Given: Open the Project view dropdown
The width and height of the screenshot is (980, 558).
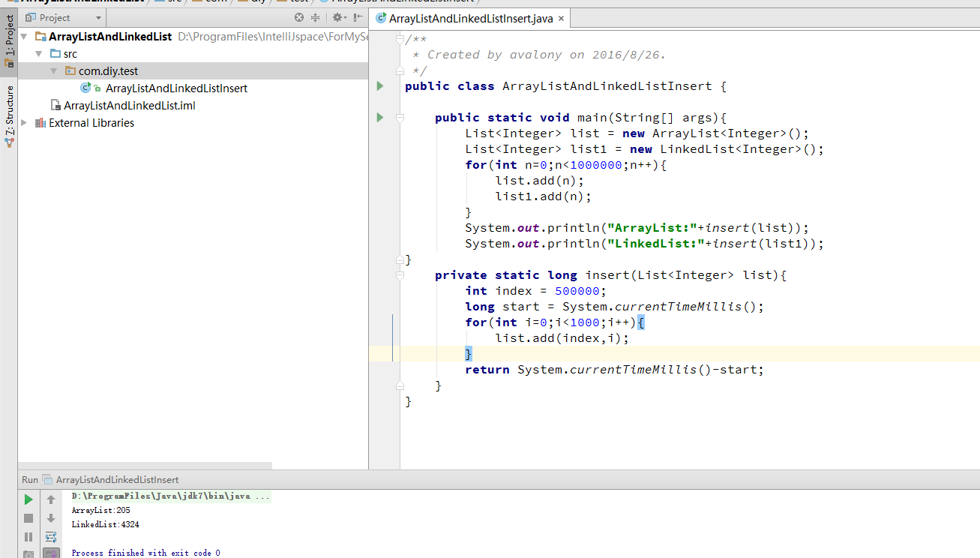Looking at the screenshot, I should coord(98,17).
